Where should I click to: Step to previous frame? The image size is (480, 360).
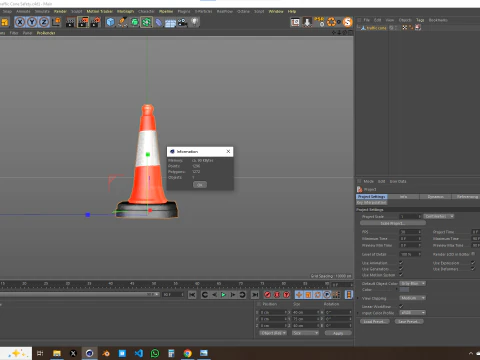pyautogui.click(x=214, y=295)
